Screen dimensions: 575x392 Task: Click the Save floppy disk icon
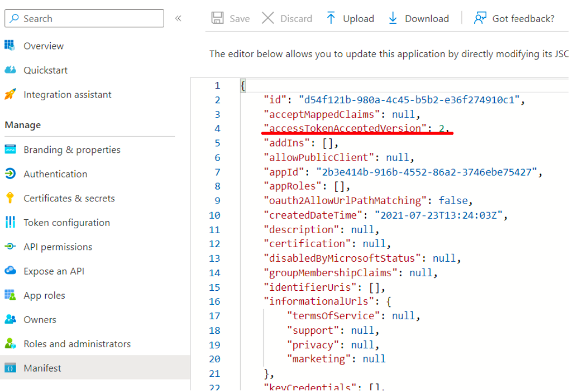(218, 18)
